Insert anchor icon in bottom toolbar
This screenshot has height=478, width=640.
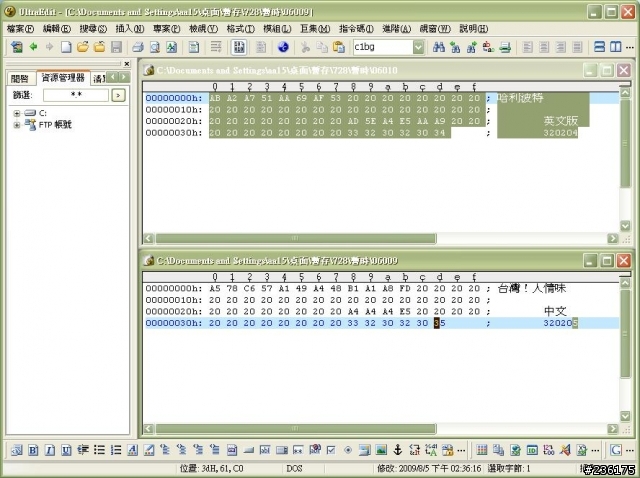[x=398, y=450]
